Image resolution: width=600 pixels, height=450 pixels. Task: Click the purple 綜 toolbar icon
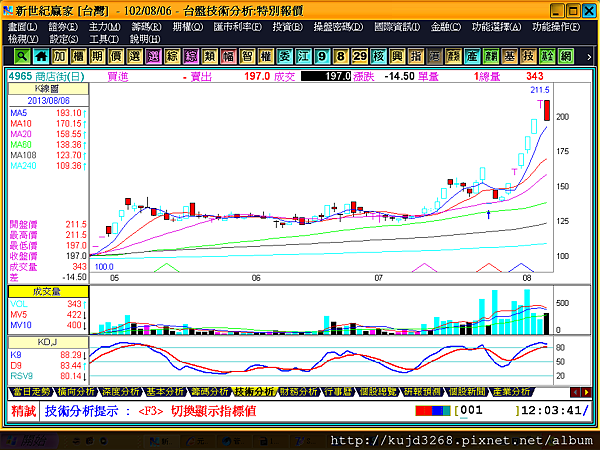click(x=191, y=57)
